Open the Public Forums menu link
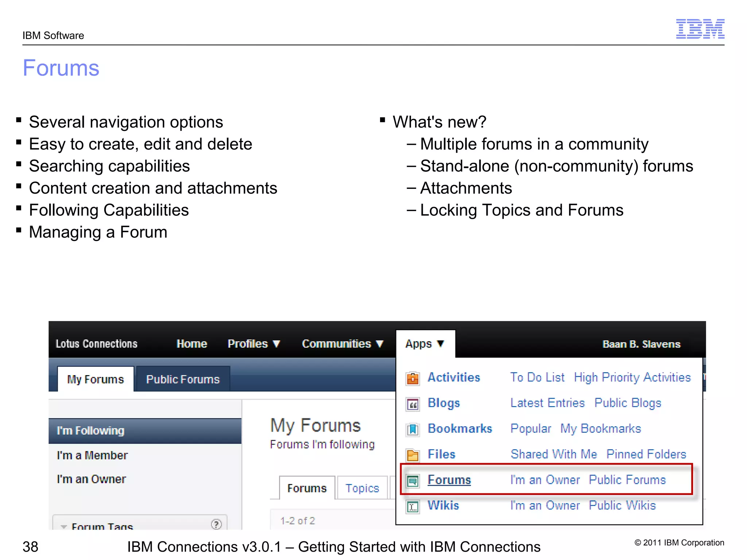The image size is (747, 560). tap(627, 480)
